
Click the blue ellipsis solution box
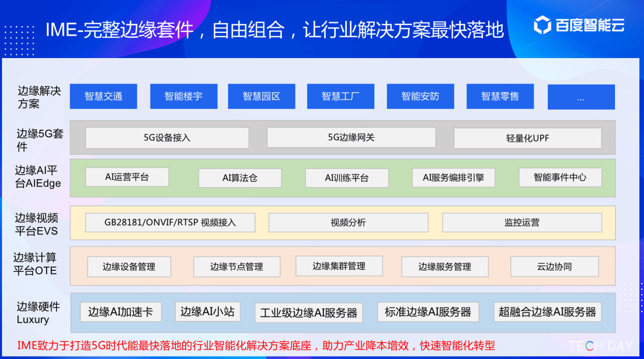pyautogui.click(x=581, y=97)
